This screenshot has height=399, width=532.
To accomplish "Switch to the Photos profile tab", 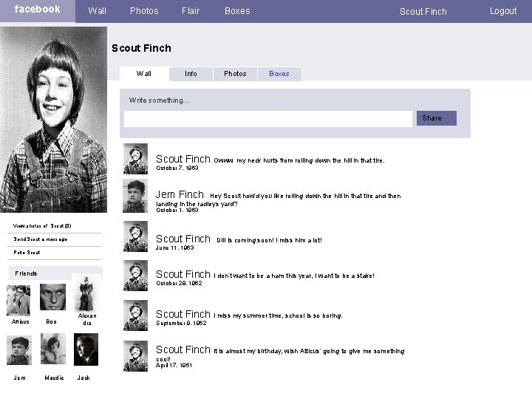I will pos(235,74).
